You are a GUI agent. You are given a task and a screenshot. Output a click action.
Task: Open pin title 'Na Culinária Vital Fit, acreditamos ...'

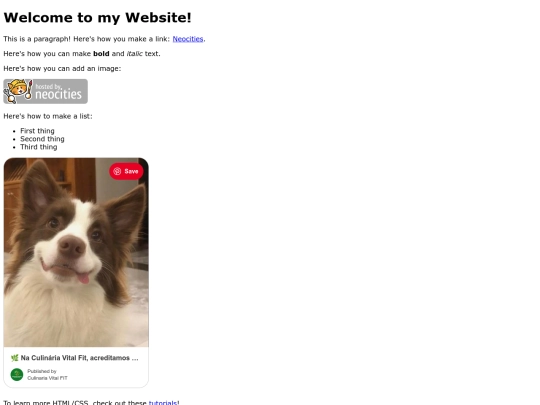coord(80,358)
